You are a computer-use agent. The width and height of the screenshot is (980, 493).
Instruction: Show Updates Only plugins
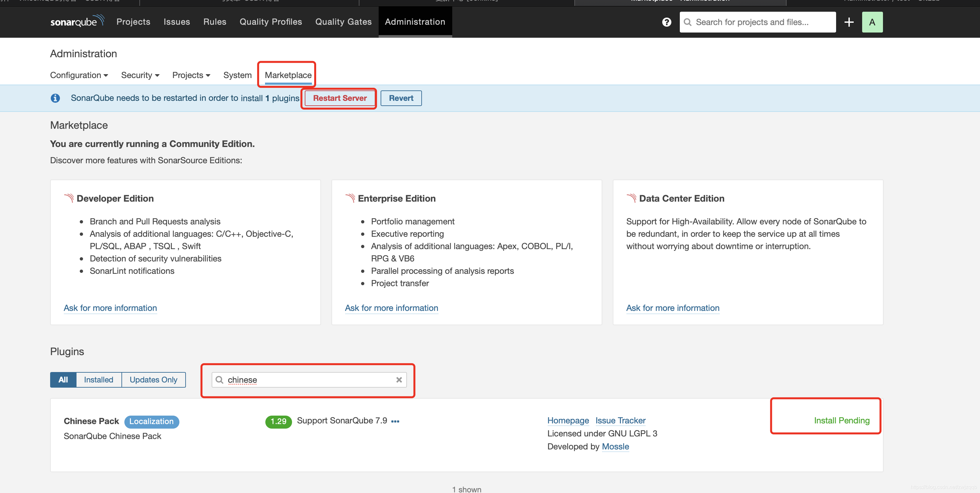tap(153, 380)
